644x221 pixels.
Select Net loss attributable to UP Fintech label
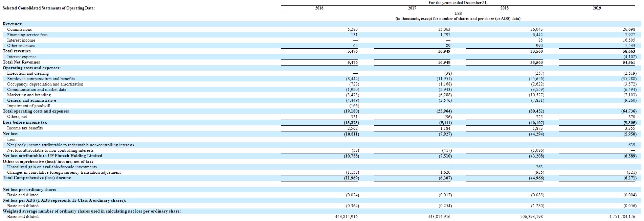(52, 156)
